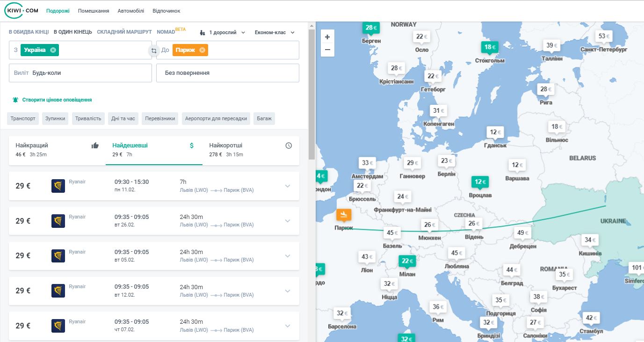This screenshot has width=644, height=342.
Task: Select the 12 € Варшава price marker
Action: [x=517, y=165]
